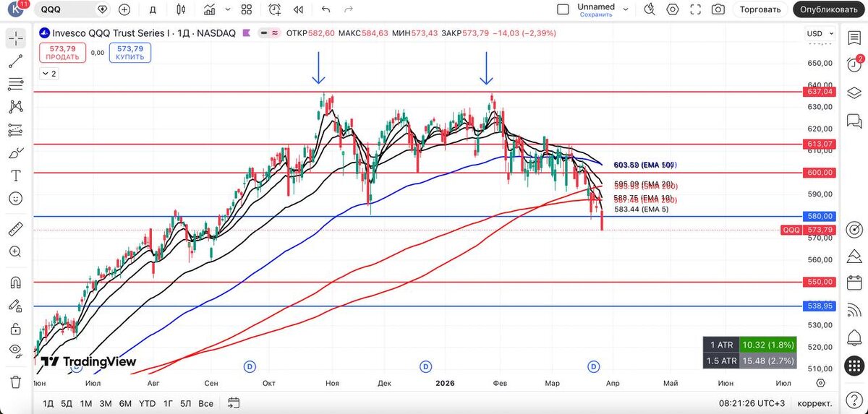The image size is (868, 414).
Task: Open the forecasting and measurement tools
Action: pos(16,130)
